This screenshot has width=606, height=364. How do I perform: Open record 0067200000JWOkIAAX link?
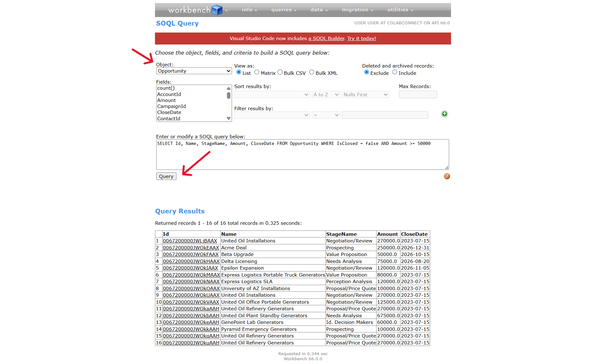[x=190, y=268]
